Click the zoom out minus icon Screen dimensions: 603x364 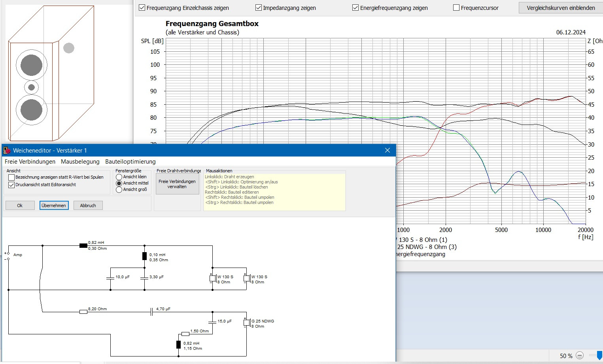[579, 356]
